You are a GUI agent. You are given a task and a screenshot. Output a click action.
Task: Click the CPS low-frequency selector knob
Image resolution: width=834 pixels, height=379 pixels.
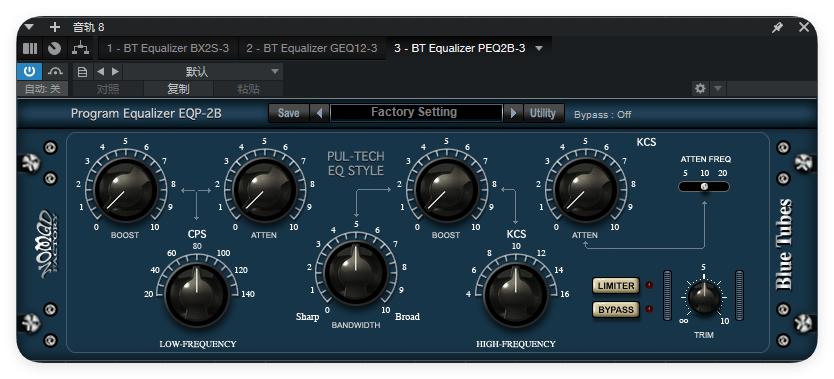click(x=197, y=294)
